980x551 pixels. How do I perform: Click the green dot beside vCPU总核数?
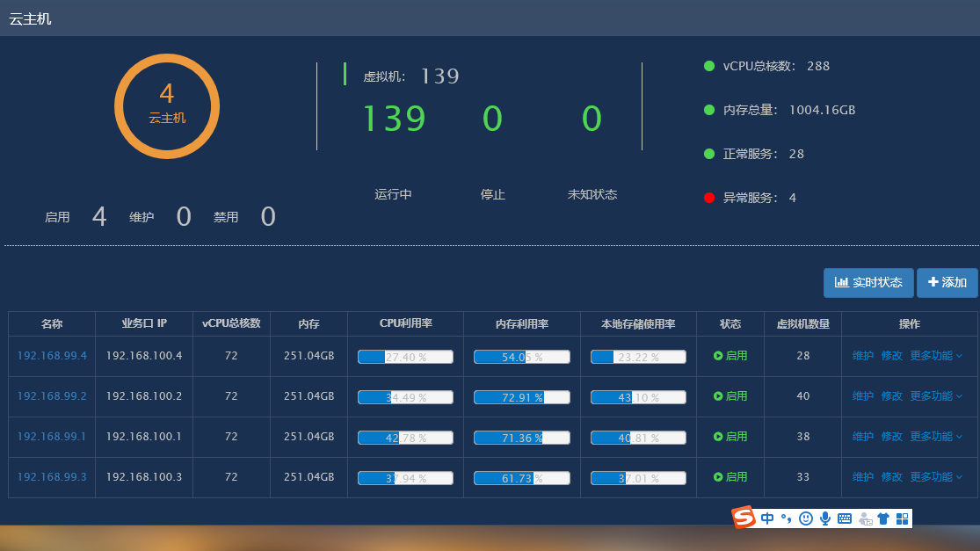[x=708, y=66]
